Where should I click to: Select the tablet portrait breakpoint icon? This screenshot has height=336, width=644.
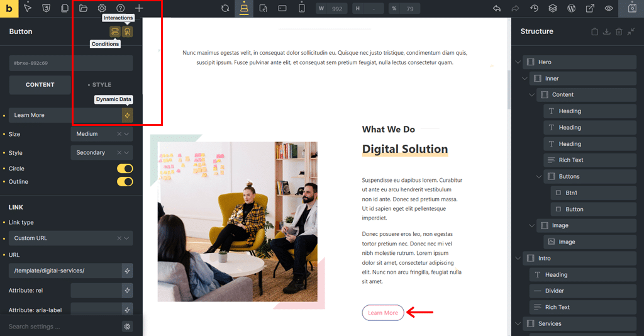(x=264, y=8)
